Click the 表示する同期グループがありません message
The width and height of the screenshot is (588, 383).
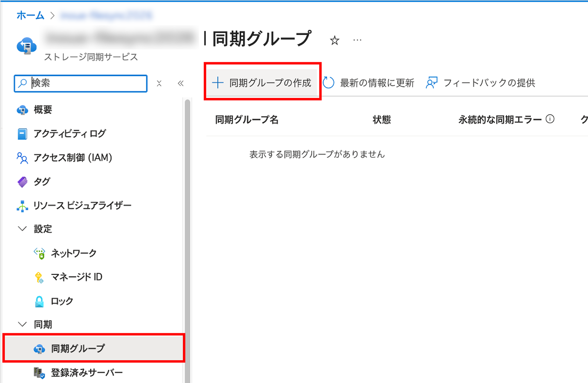(317, 154)
